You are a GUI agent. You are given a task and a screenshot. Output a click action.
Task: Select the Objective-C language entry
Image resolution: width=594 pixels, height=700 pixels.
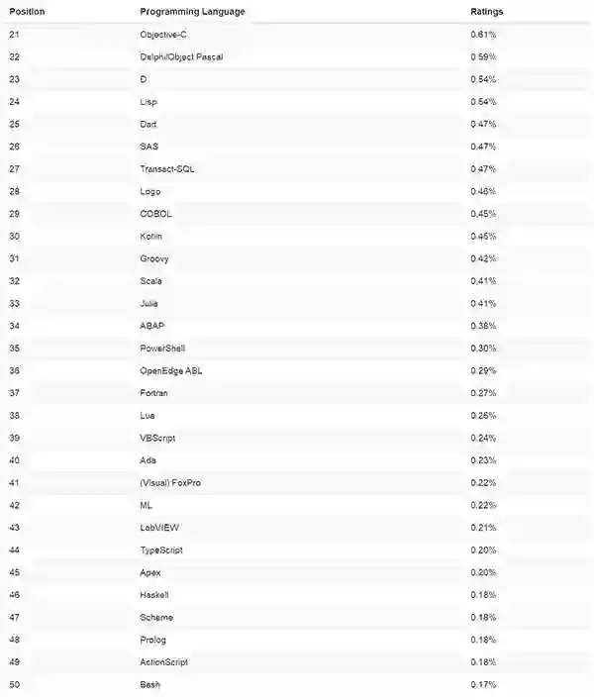click(x=163, y=35)
